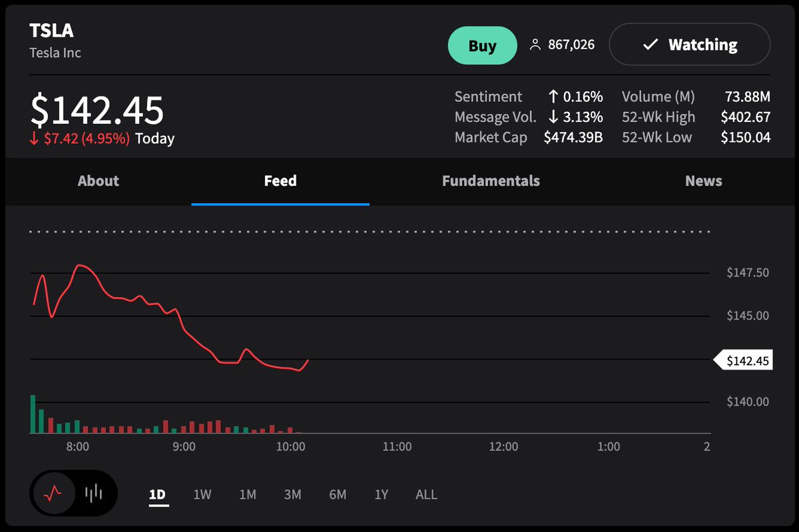Click the Buy button
Screen dimensions: 799x532
[482, 45]
